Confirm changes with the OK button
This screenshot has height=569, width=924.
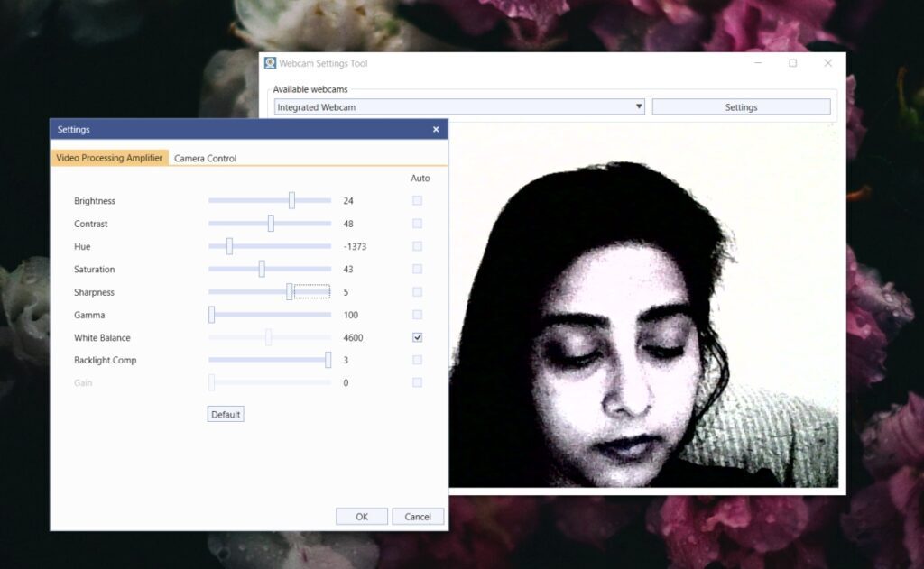[361, 516]
